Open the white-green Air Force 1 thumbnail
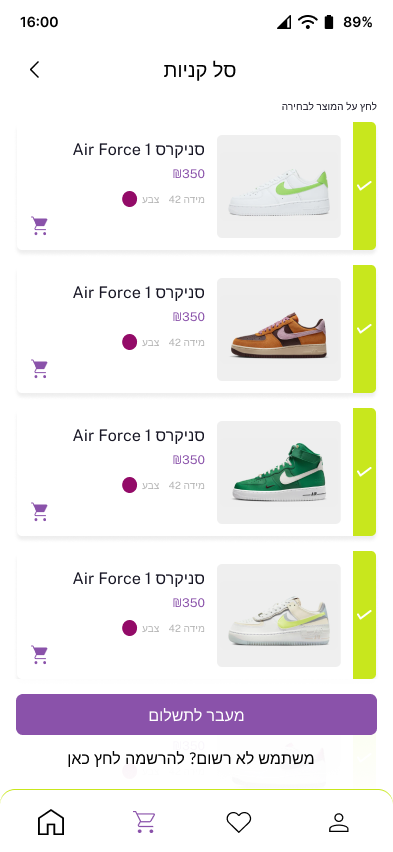The image size is (393, 852). click(x=279, y=186)
